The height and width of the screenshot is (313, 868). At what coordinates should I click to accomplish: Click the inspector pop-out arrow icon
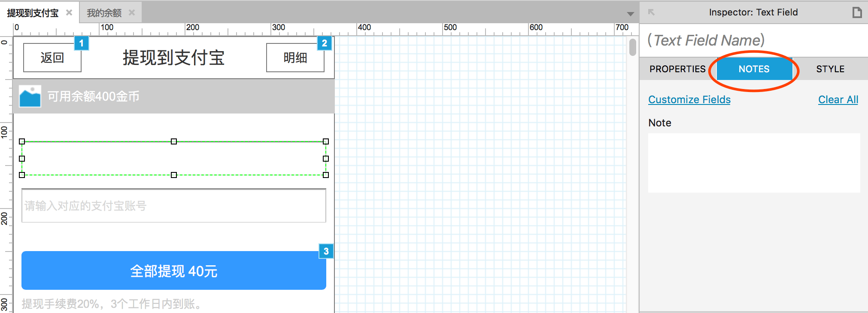coord(651,12)
